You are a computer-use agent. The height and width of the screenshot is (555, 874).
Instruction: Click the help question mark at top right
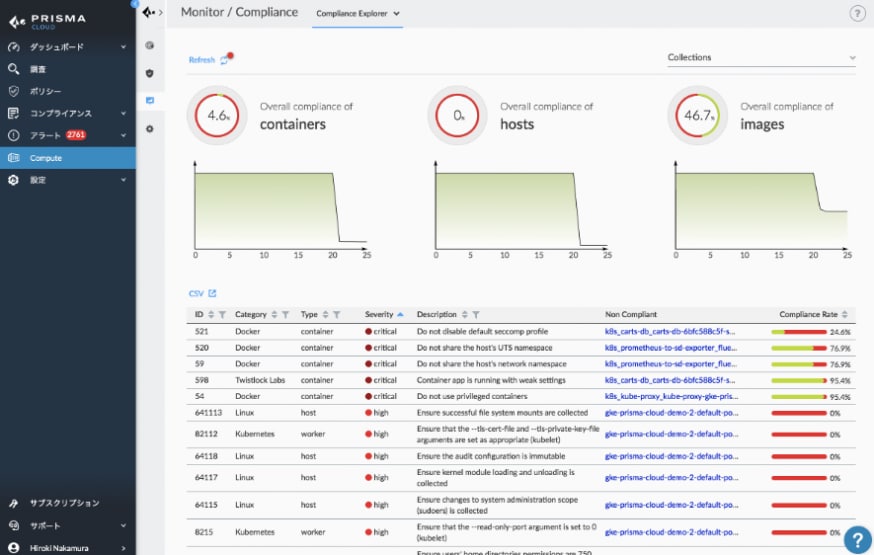[857, 13]
